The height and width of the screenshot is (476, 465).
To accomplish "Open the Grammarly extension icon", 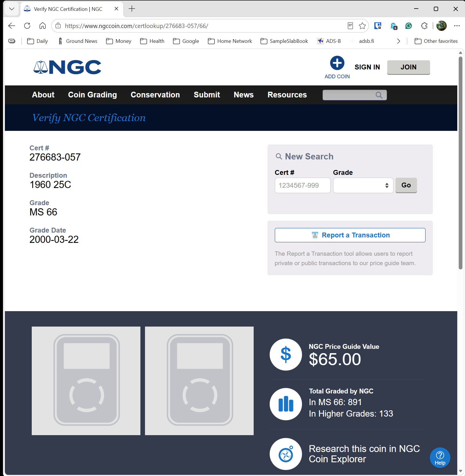I will pyautogui.click(x=409, y=26).
